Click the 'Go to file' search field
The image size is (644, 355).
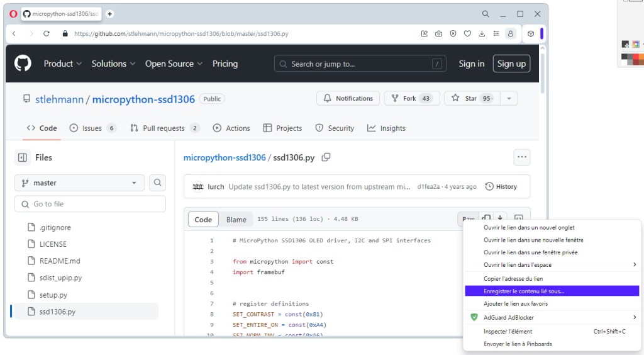coord(90,204)
